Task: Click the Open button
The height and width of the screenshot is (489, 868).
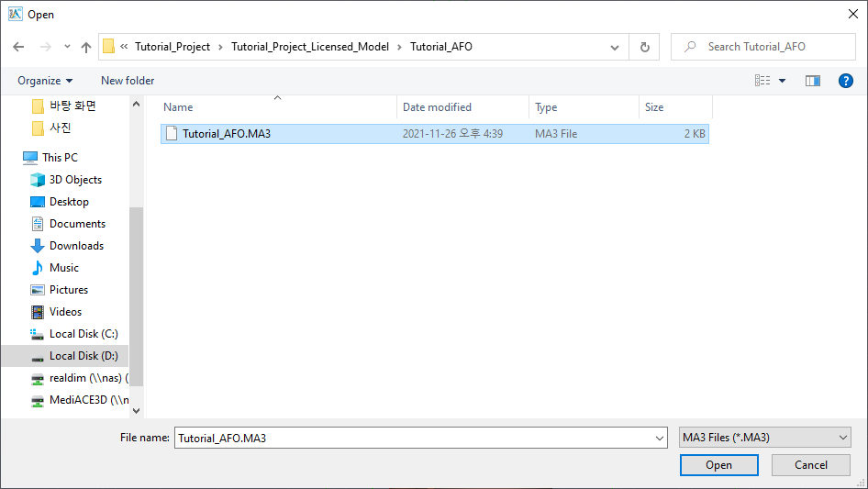Action: pos(718,465)
